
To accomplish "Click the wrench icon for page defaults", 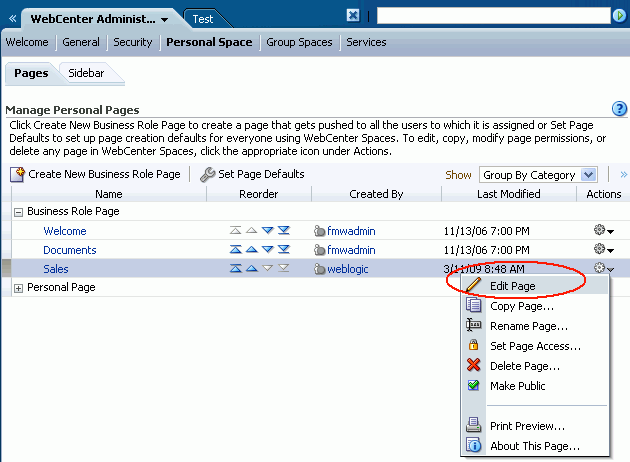I will coord(208,174).
